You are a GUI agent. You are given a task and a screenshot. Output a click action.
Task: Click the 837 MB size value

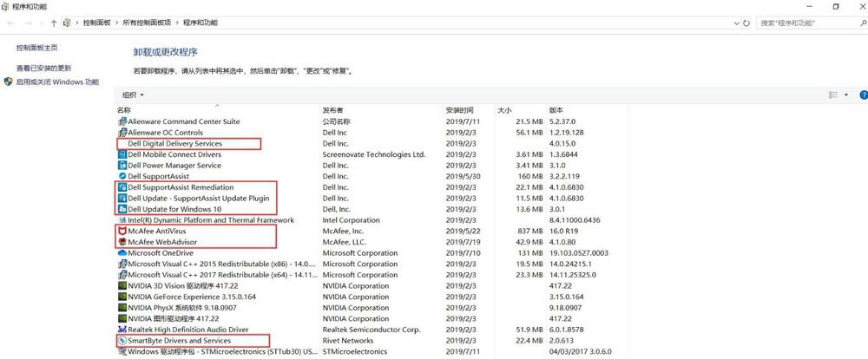529,232
